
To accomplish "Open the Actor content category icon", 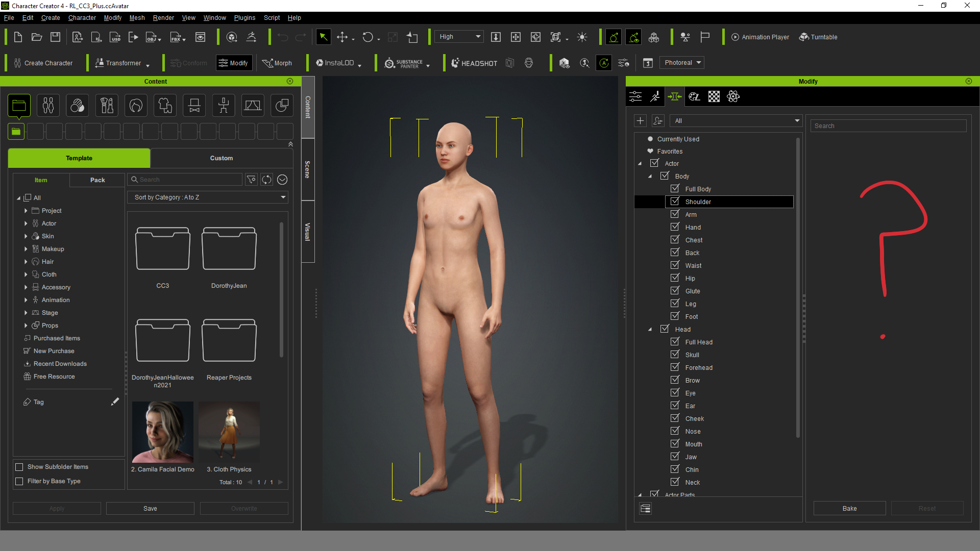I will click(x=48, y=106).
